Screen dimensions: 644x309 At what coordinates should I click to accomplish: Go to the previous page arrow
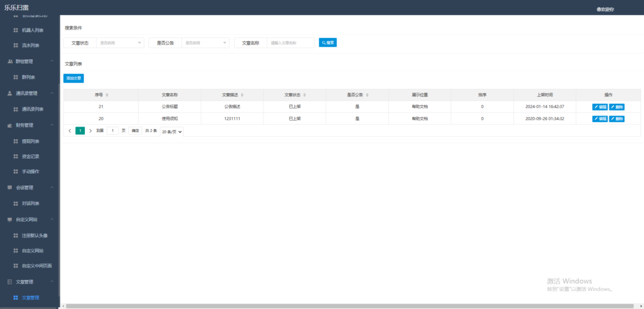(70, 131)
